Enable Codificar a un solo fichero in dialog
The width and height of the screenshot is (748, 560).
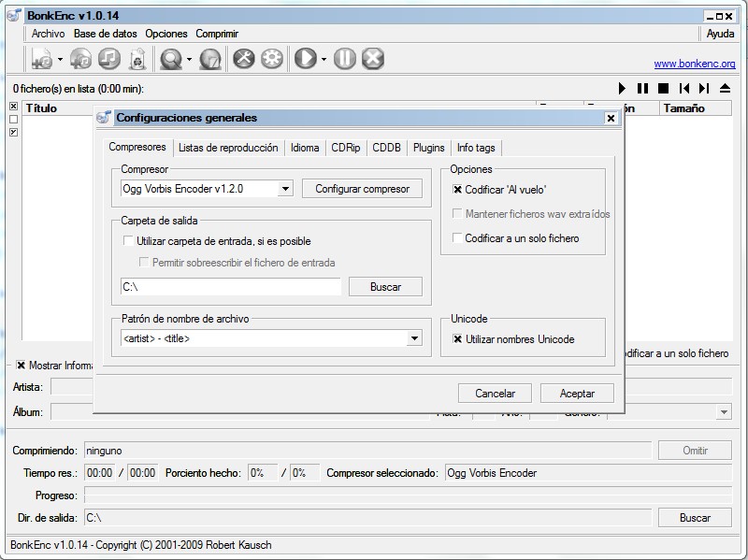[457, 237]
